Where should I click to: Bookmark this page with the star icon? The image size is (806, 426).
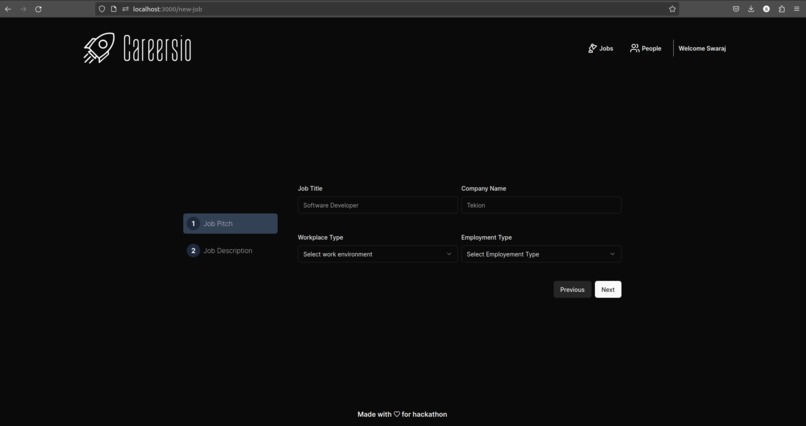(672, 9)
